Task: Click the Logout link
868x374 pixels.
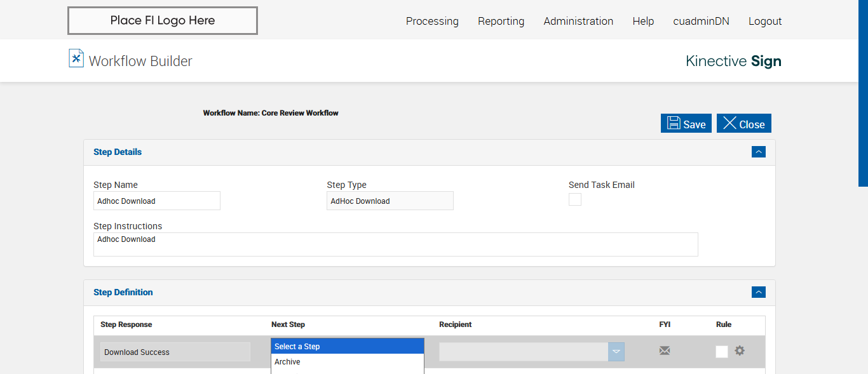Action: click(765, 21)
